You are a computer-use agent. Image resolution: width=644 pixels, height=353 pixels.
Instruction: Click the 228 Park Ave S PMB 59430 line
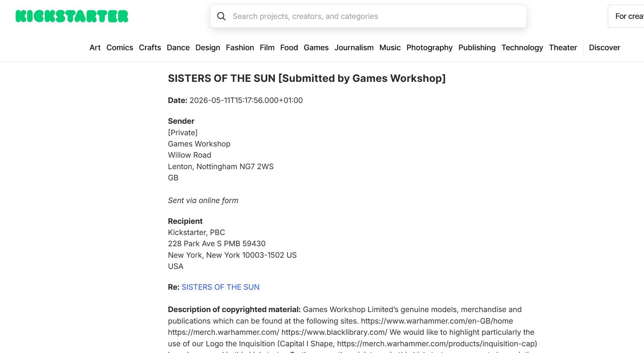tap(217, 244)
